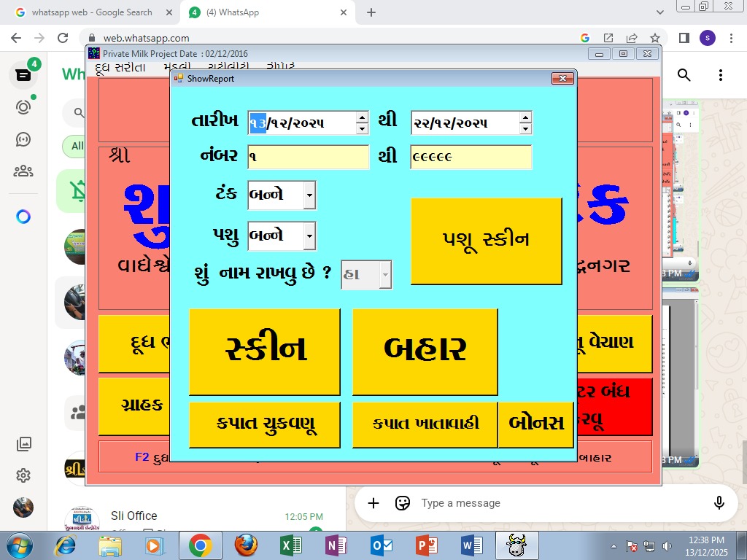Click the plus icon to attach files
The height and width of the screenshot is (560, 747).
(x=373, y=503)
